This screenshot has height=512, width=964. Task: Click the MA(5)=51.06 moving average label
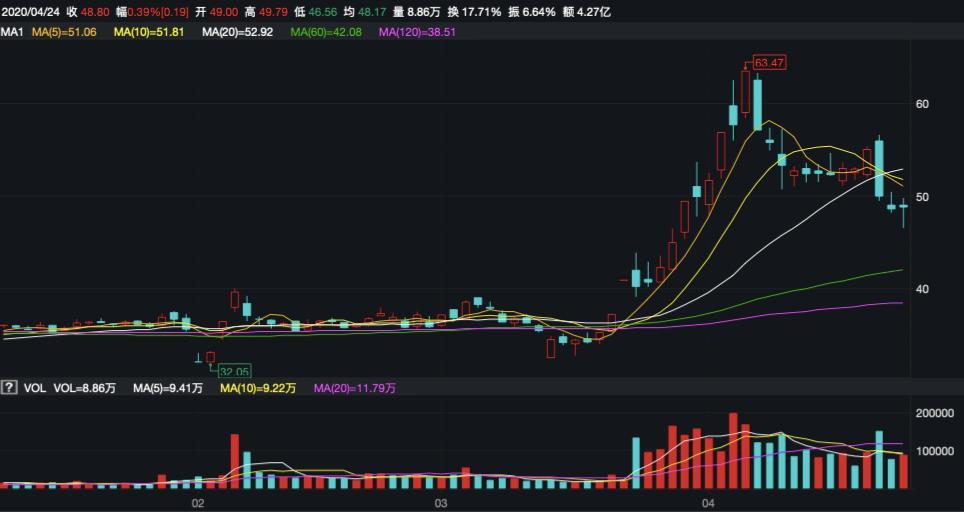pos(64,32)
